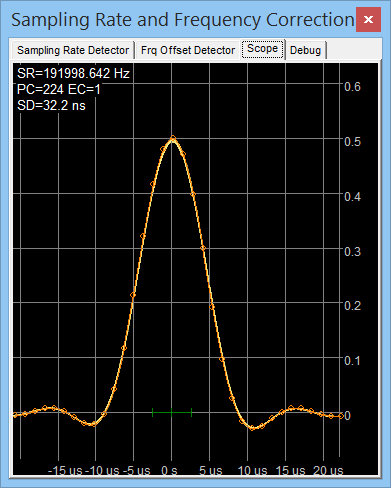Click the green error bar marker at 0 s
The image size is (391, 488).
(172, 412)
